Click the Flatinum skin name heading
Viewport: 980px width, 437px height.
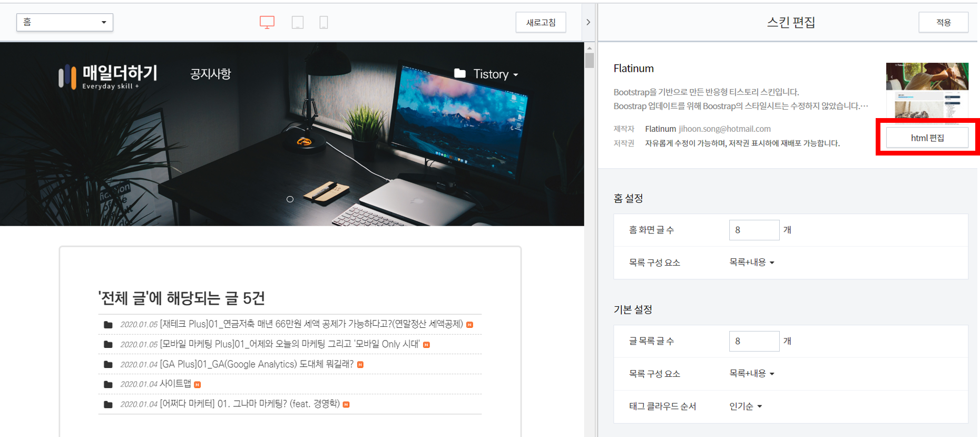[633, 69]
